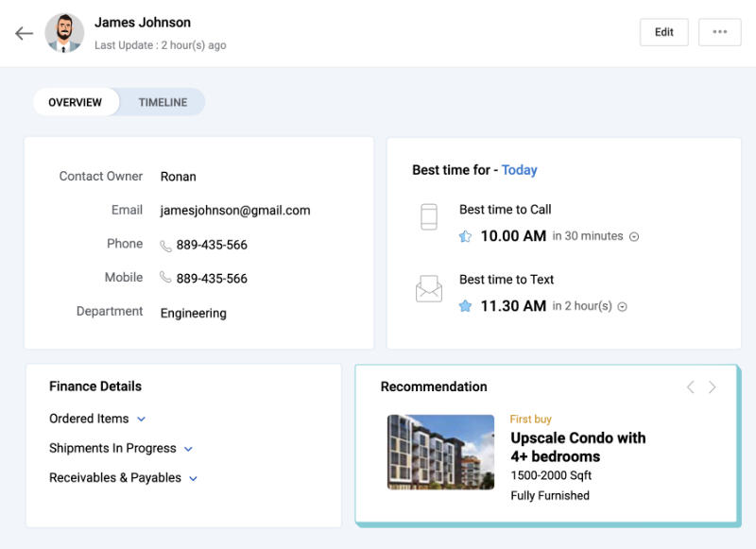The height and width of the screenshot is (549, 756).
Task: Open the dropdown circle after 'in 2 hour(s)'
Action: [x=623, y=306]
